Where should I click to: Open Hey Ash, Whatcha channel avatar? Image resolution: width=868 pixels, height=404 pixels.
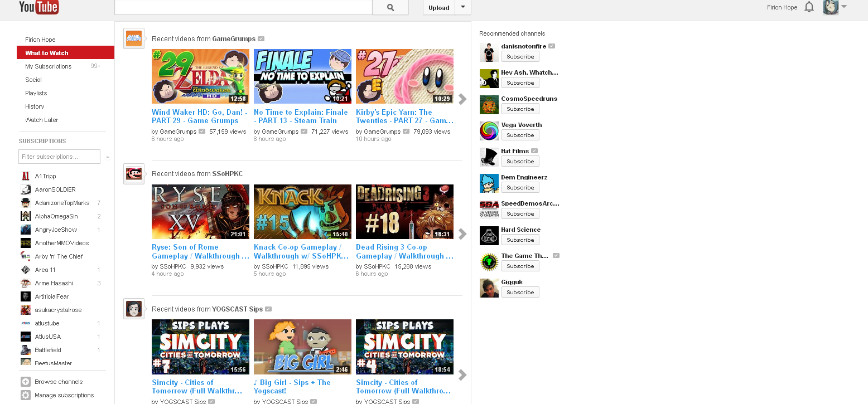point(489,79)
